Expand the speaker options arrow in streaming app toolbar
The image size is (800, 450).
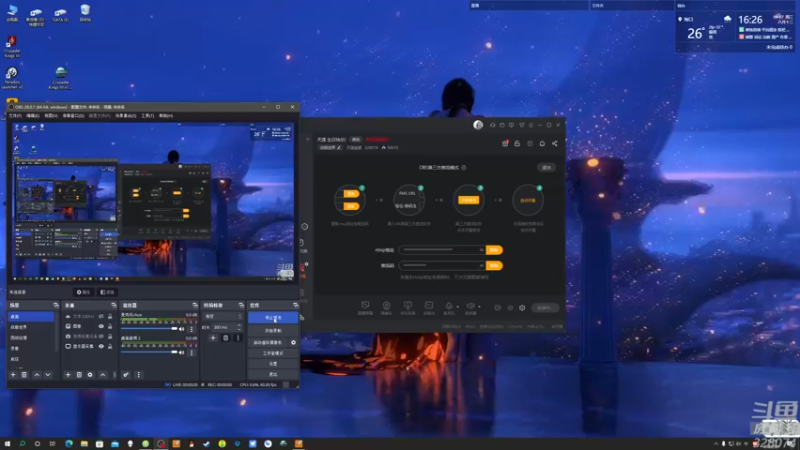point(479,307)
